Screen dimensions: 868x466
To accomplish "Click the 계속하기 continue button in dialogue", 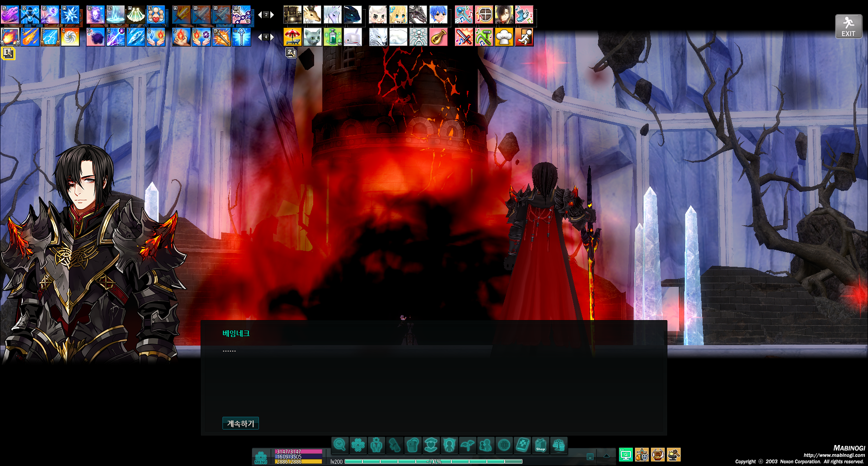I will pyautogui.click(x=241, y=424).
